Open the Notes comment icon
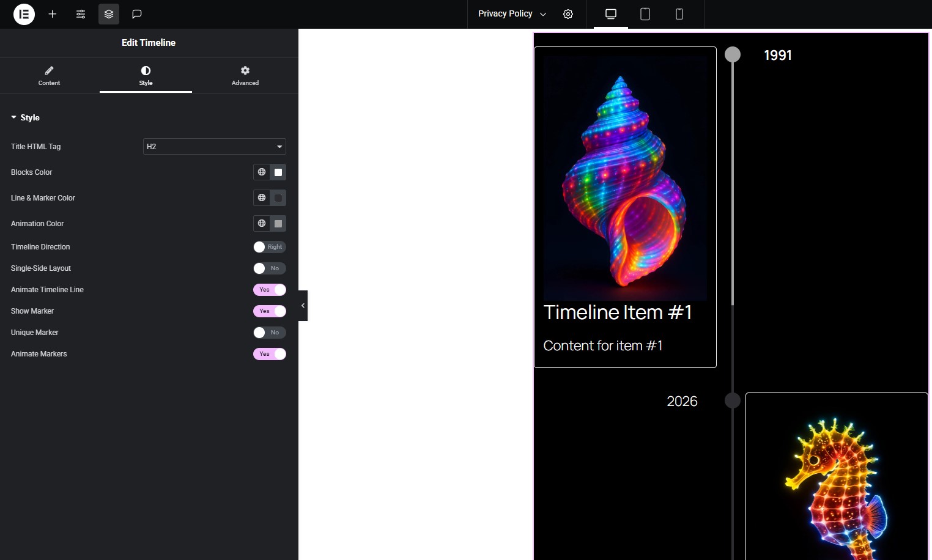Viewport: 932px width, 560px height. coord(136,14)
